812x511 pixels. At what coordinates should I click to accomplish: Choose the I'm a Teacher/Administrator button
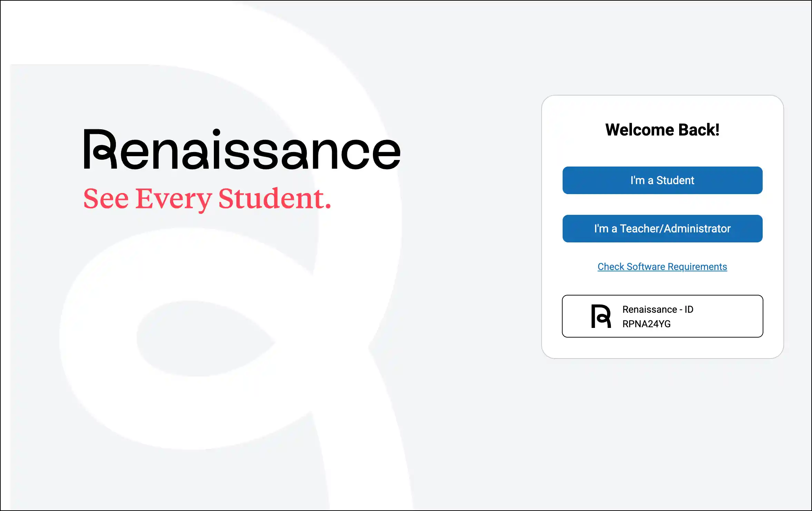pyautogui.click(x=662, y=229)
